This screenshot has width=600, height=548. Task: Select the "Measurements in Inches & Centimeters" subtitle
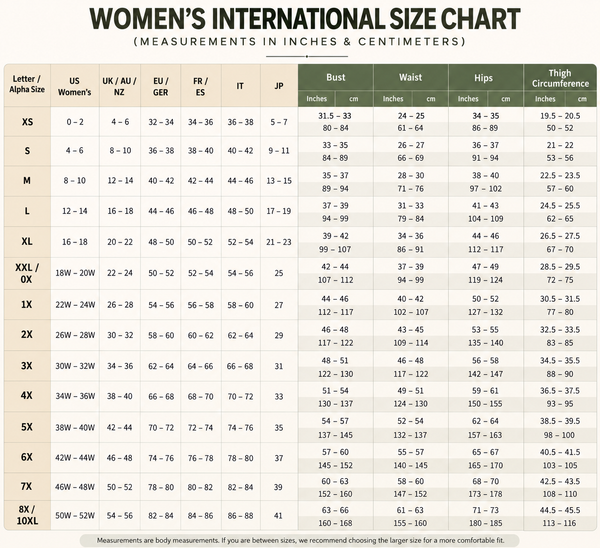tap(300, 41)
